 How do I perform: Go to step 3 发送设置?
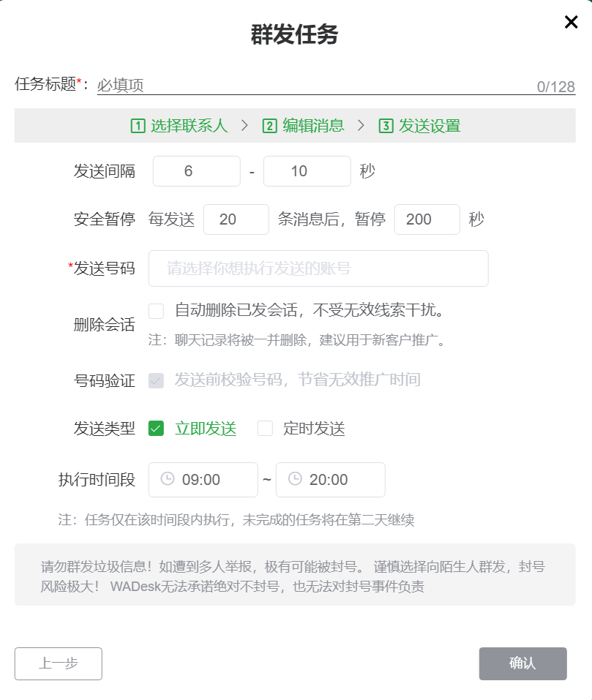(x=419, y=126)
